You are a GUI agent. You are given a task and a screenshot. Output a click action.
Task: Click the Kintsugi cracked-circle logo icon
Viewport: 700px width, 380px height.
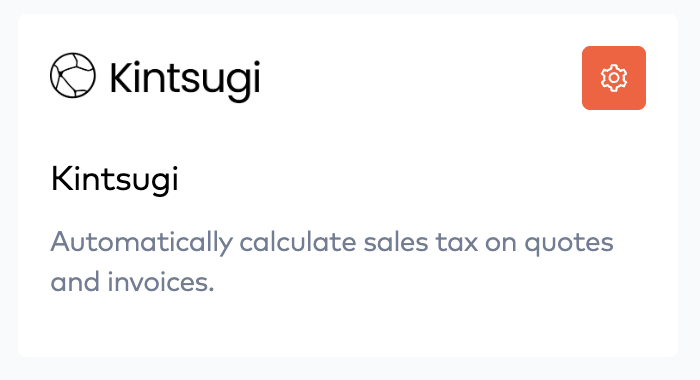pyautogui.click(x=73, y=75)
